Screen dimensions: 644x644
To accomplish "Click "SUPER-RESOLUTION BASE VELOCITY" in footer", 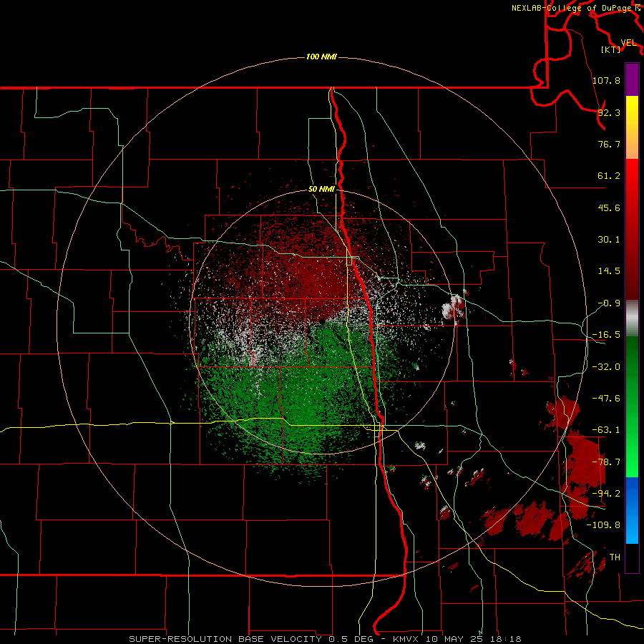I will point(225,639).
